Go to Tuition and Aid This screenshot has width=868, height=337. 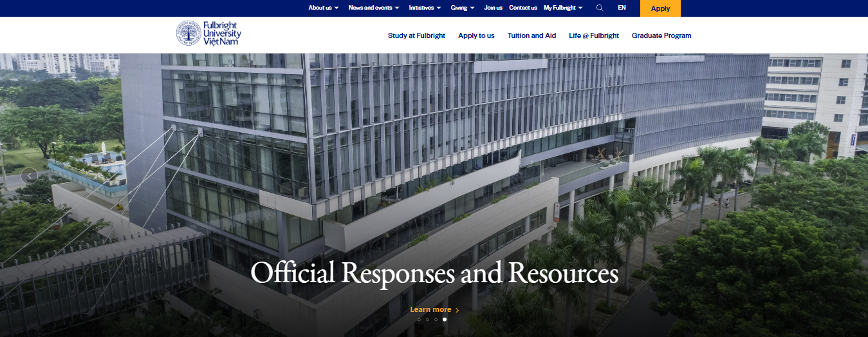pyautogui.click(x=531, y=35)
